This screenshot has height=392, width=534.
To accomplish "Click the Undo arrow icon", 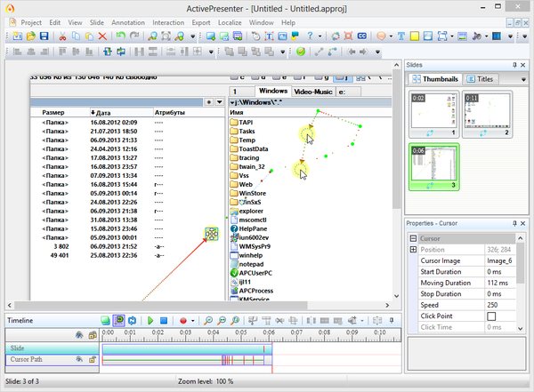I will [x=121, y=36].
